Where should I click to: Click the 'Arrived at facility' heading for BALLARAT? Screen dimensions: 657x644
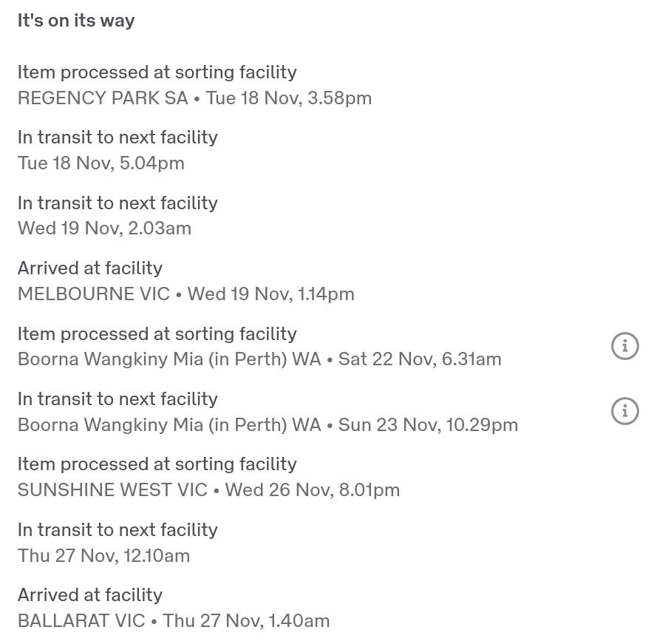[x=89, y=594]
